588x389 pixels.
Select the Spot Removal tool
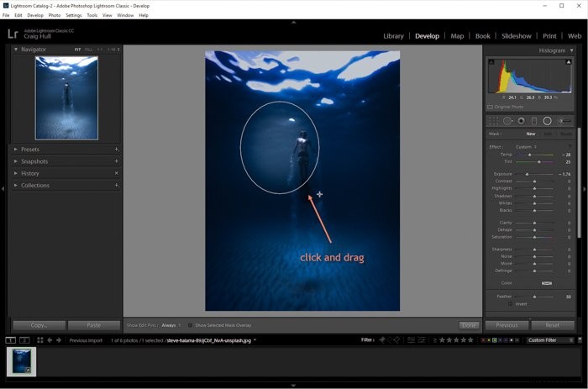pos(507,121)
